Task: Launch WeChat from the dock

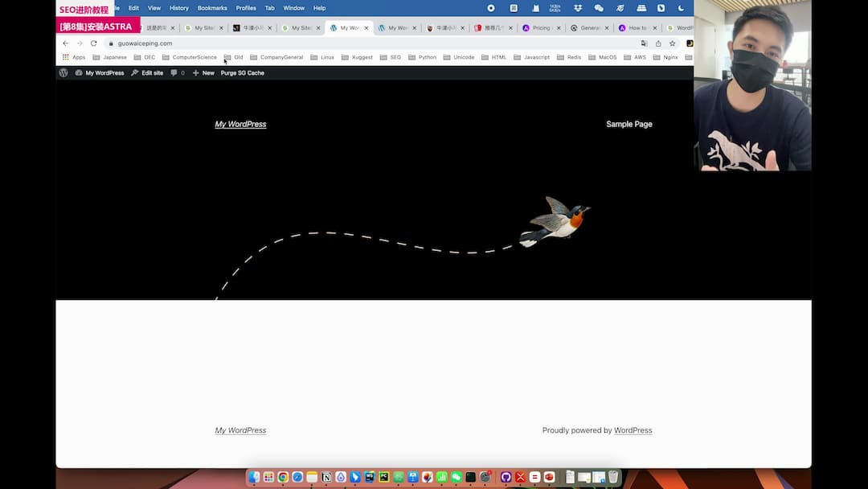Action: [457, 477]
